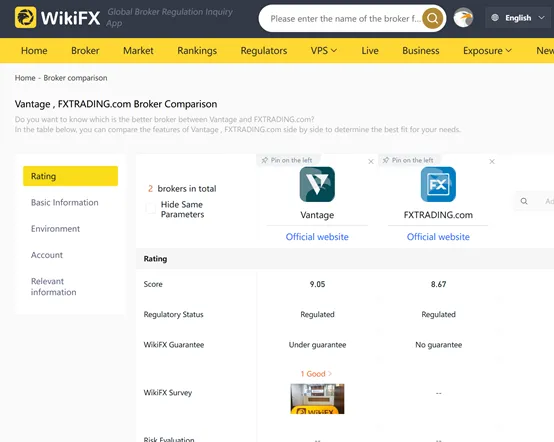Screen dimensions: 554x442
Task: Remove FXTRADING.com from the comparison
Action: click(492, 161)
